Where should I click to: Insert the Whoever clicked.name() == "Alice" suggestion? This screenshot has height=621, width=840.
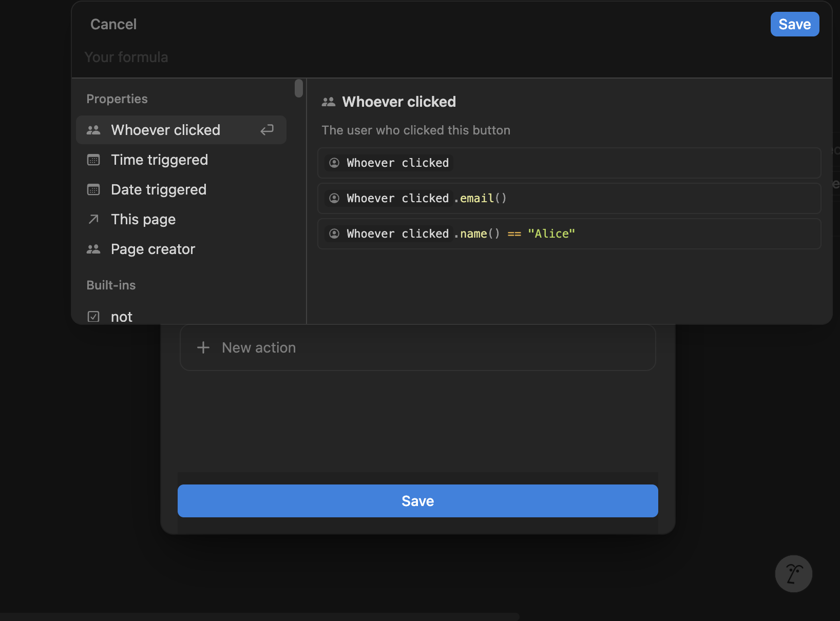(569, 234)
